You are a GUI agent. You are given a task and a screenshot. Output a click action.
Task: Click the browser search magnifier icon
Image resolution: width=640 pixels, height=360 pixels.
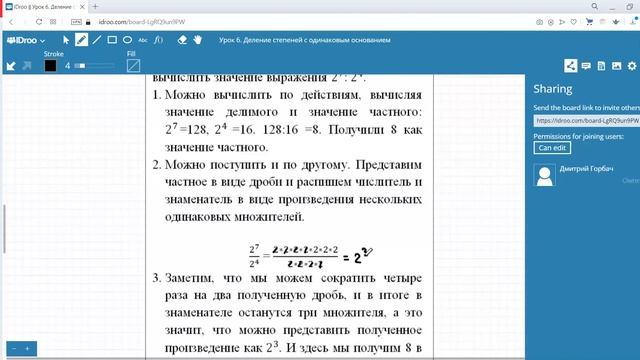click(595, 7)
